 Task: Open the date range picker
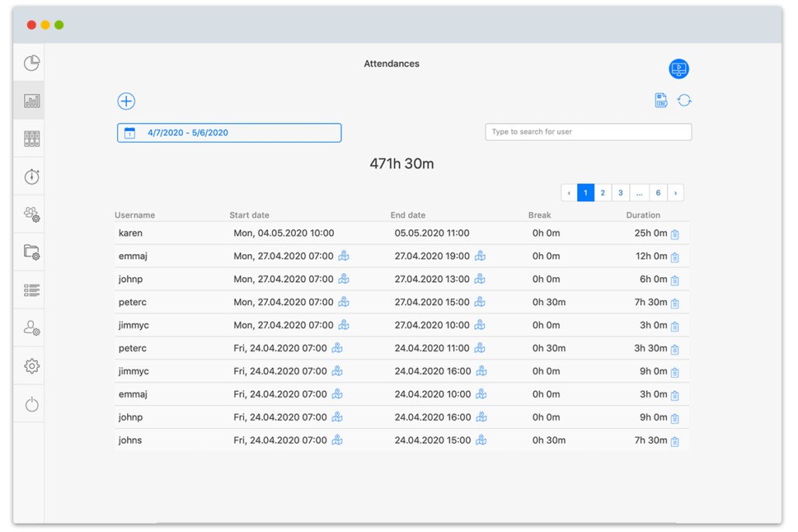tap(229, 132)
